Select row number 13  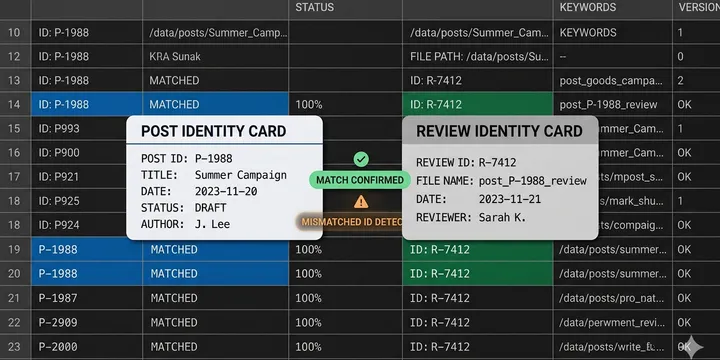(14, 80)
